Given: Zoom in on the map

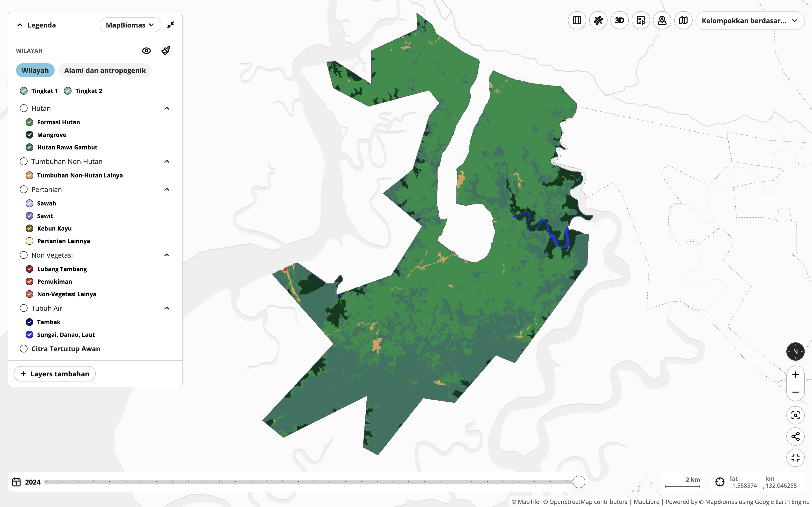Looking at the screenshot, I should pyautogui.click(x=795, y=375).
